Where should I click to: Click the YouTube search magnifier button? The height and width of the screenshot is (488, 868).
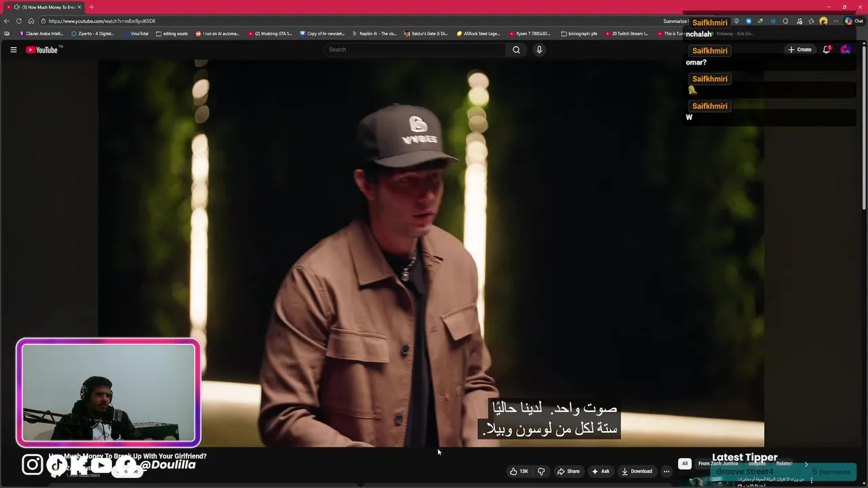[516, 49]
